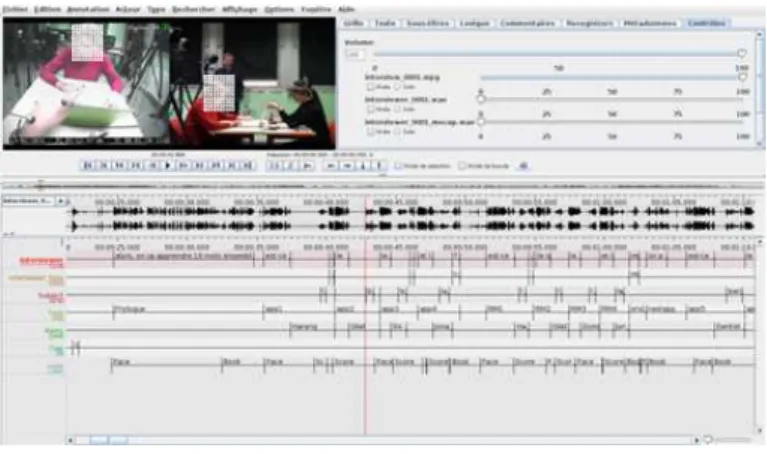Click the mp4 track volume slider handle
767x454 pixels.
[x=743, y=77]
